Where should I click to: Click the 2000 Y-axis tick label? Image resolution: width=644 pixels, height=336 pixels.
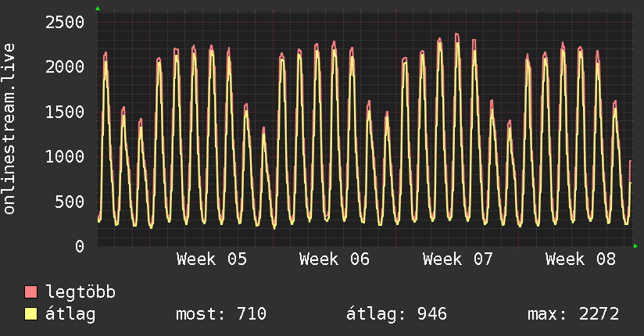[64, 66]
